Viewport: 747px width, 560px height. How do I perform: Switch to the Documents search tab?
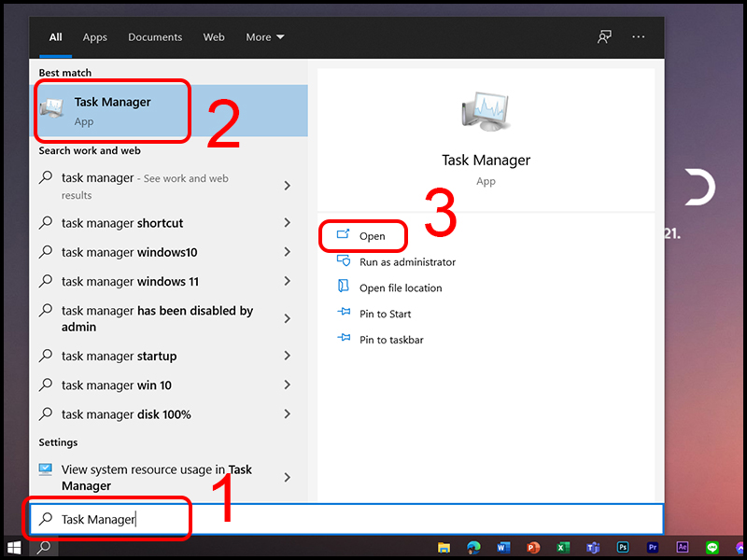(155, 36)
